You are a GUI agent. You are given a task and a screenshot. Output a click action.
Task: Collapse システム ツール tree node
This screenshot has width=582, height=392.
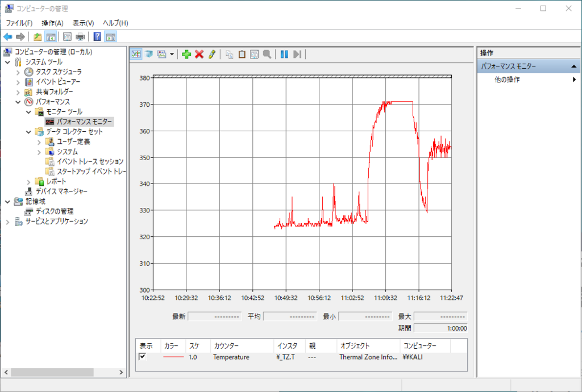tap(8, 62)
